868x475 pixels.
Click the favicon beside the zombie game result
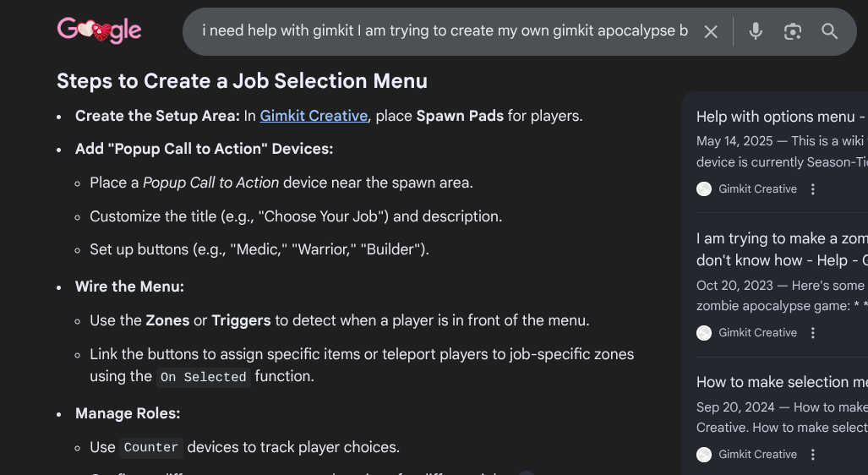click(704, 333)
